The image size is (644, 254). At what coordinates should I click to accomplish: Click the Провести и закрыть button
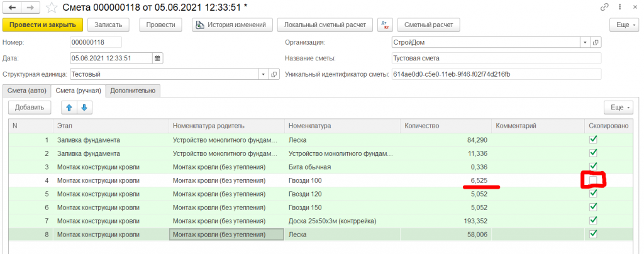point(42,25)
